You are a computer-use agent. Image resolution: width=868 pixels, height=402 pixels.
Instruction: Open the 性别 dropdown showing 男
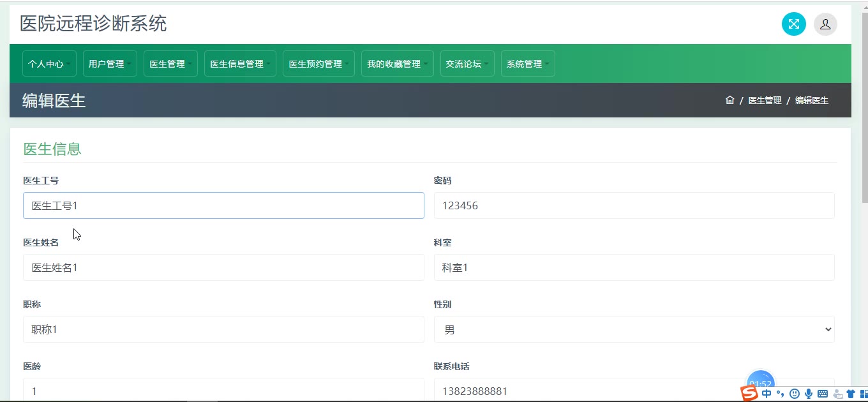point(634,329)
